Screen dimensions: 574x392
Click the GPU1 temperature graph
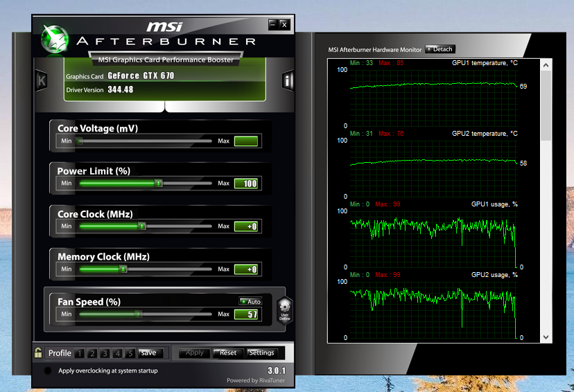coord(433,98)
